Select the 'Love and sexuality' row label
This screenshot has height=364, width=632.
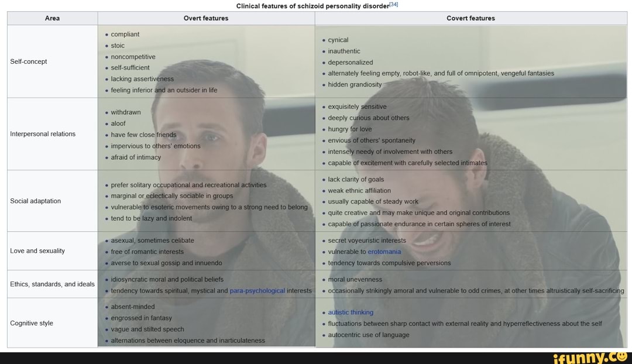37,251
